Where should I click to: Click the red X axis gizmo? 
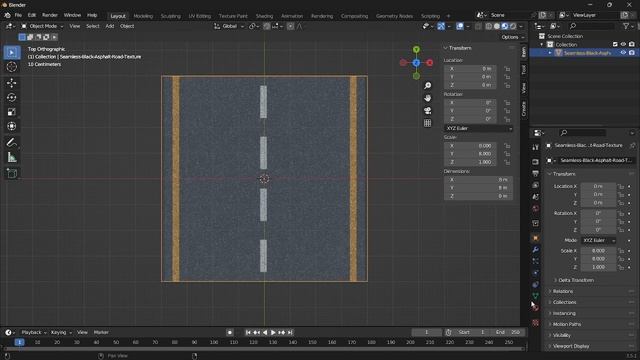(430, 63)
